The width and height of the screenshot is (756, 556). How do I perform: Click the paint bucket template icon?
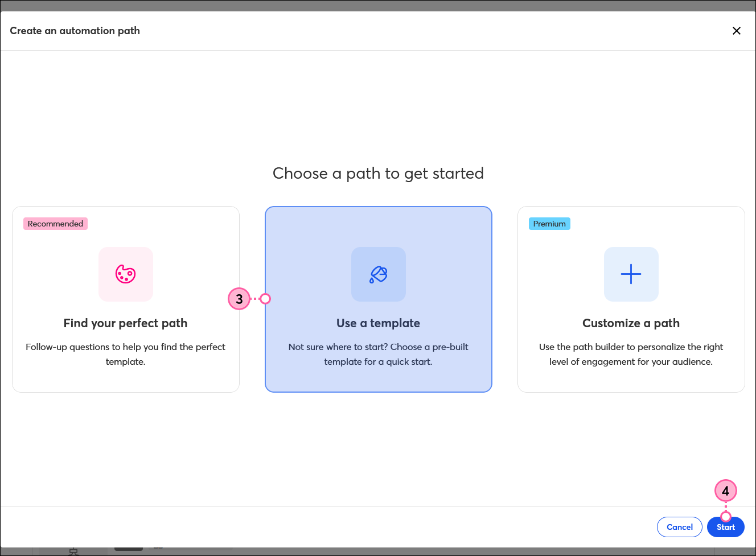pos(379,274)
